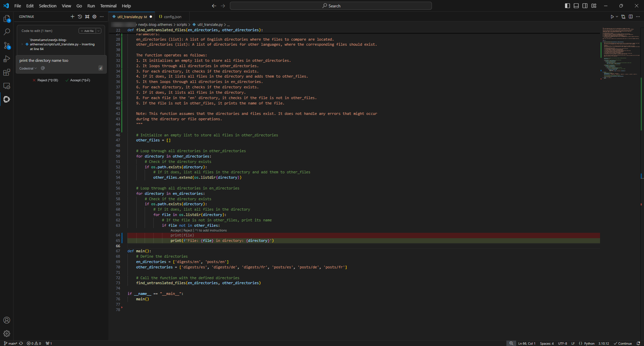The width and height of the screenshot is (644, 346).
Task: Expand the util_translate.py code-to-edit item
Action: [x=22, y=44]
